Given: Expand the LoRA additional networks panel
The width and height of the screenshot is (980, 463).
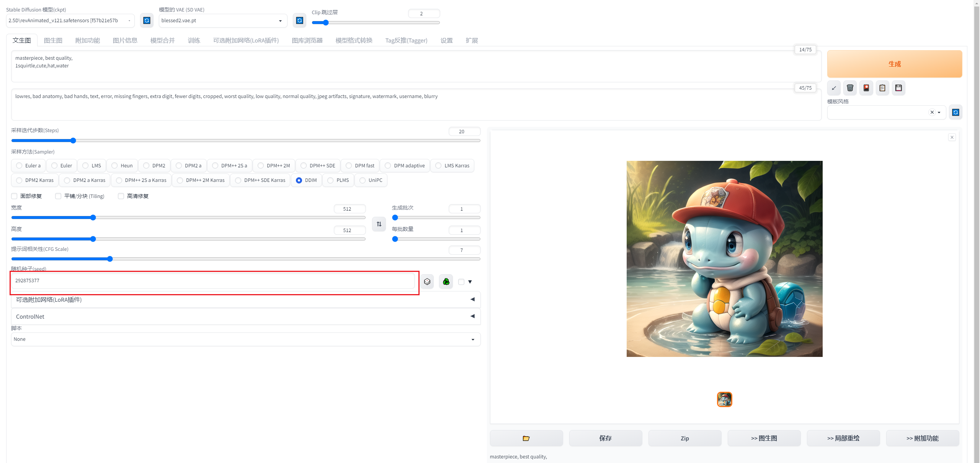Looking at the screenshot, I should point(246,299).
